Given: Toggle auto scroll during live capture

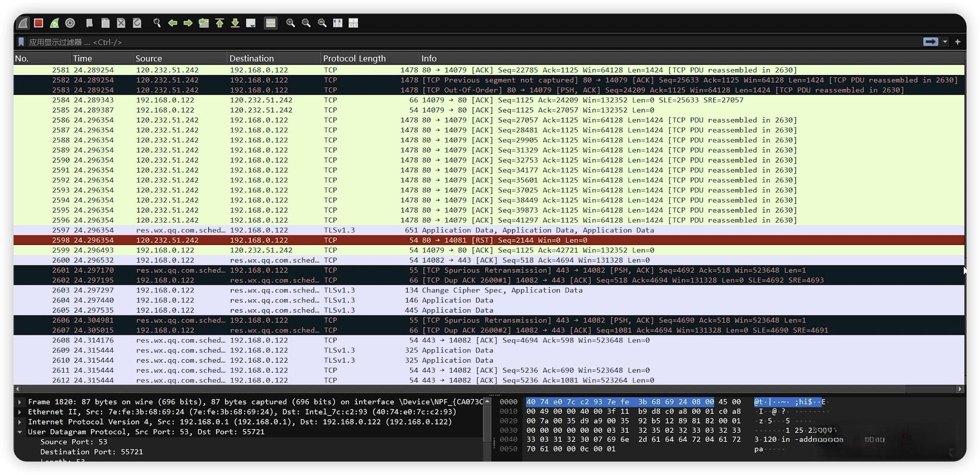Looking at the screenshot, I should point(251,23).
